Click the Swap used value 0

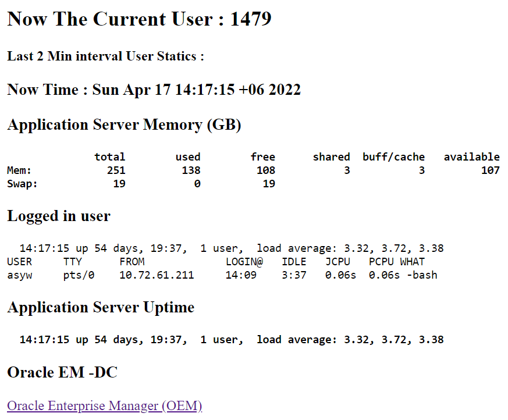pyautogui.click(x=197, y=184)
